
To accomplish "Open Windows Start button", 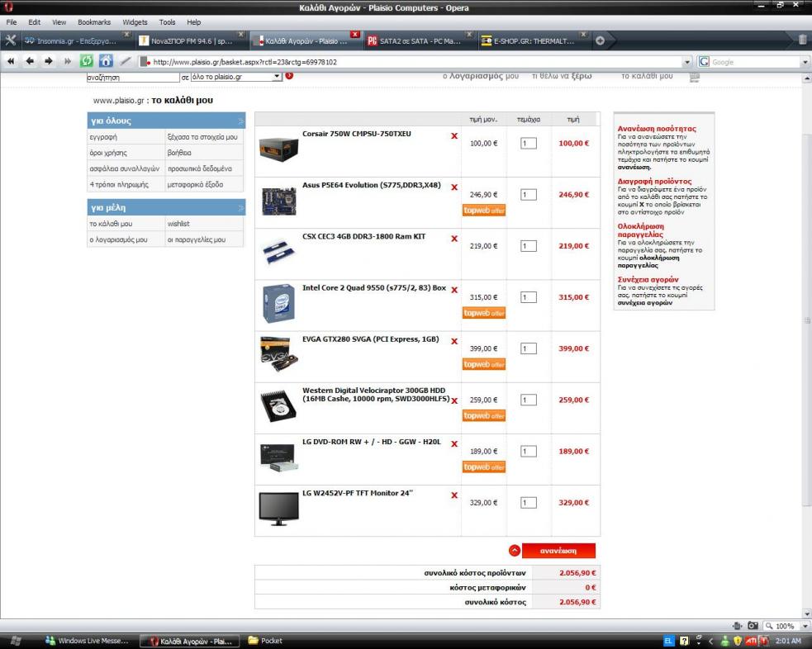I will coord(16,641).
